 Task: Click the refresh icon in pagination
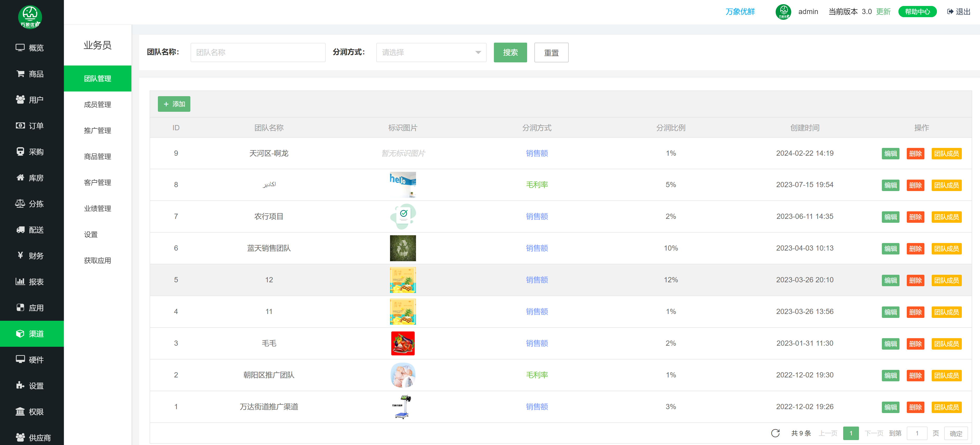775,433
